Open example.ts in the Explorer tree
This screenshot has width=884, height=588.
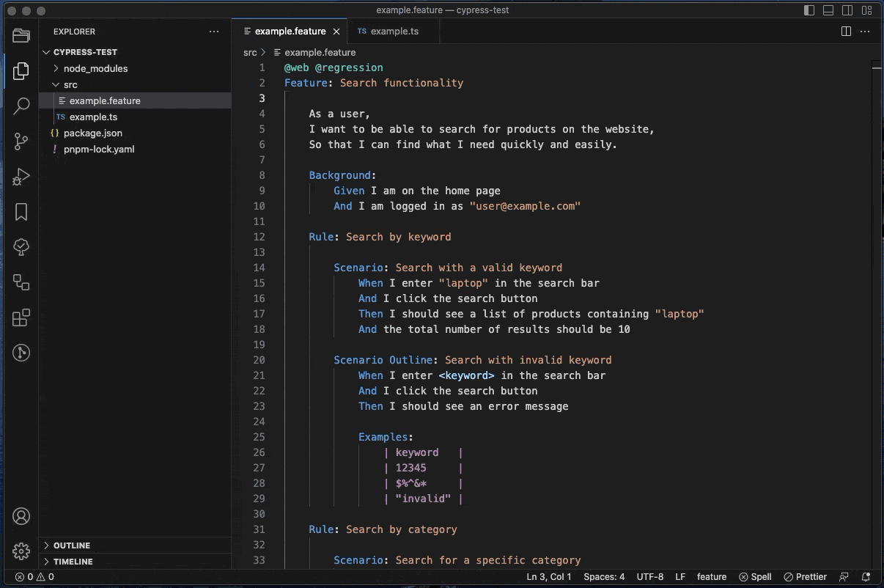coord(136,117)
